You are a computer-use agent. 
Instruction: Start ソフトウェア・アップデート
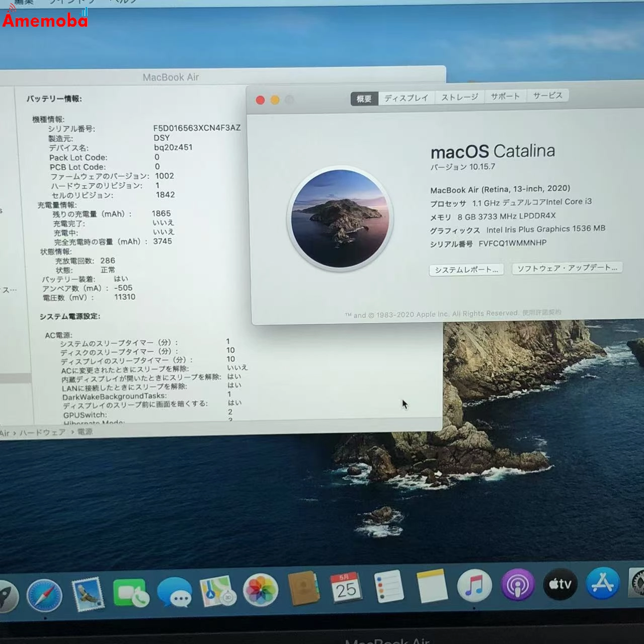[x=567, y=268]
